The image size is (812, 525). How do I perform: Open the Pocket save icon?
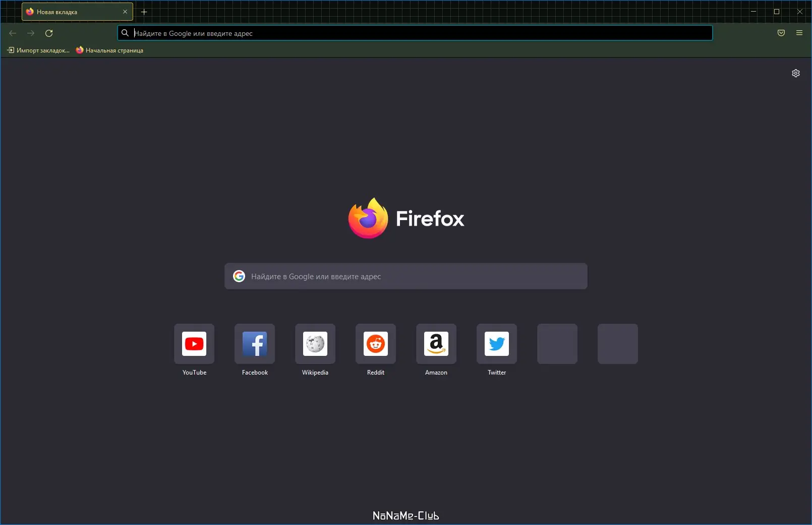[x=781, y=33]
